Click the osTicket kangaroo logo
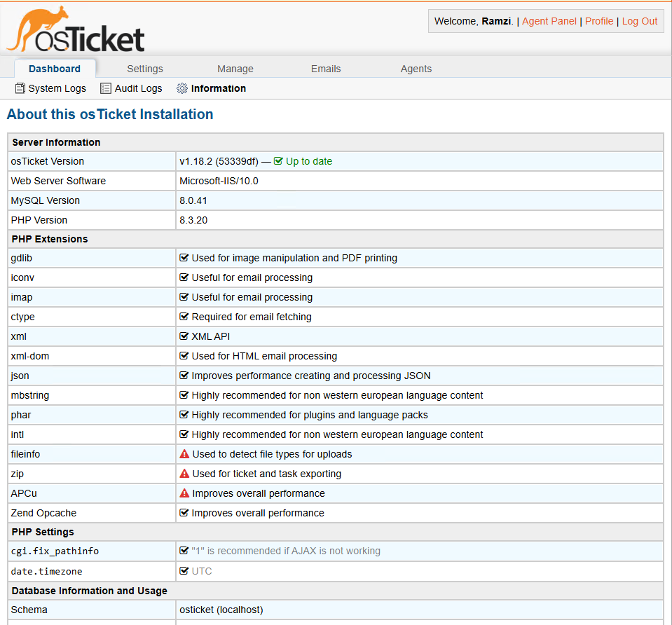 click(76, 29)
